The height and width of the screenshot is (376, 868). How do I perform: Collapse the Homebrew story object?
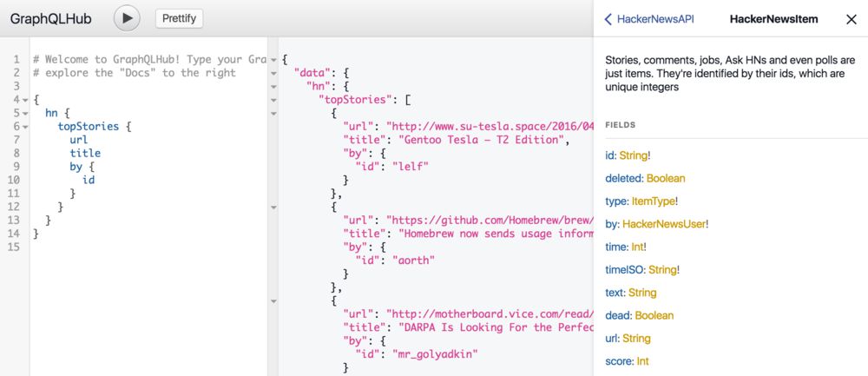[273, 208]
